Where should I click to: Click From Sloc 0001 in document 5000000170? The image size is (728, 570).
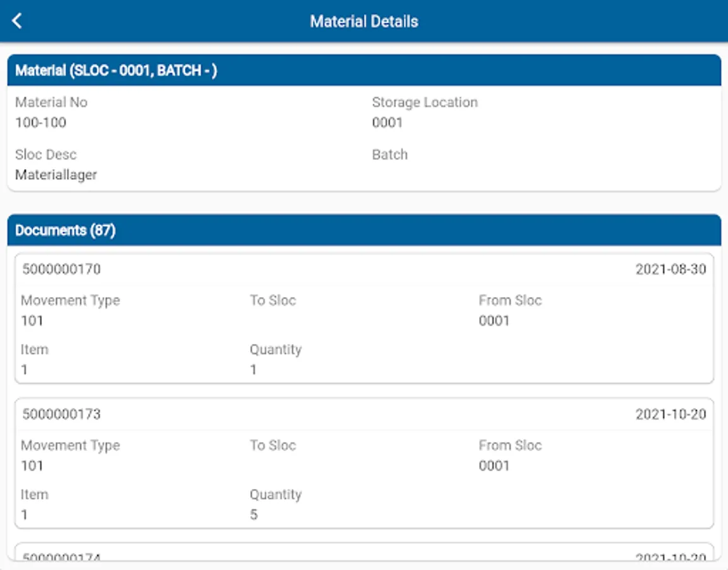click(x=494, y=320)
